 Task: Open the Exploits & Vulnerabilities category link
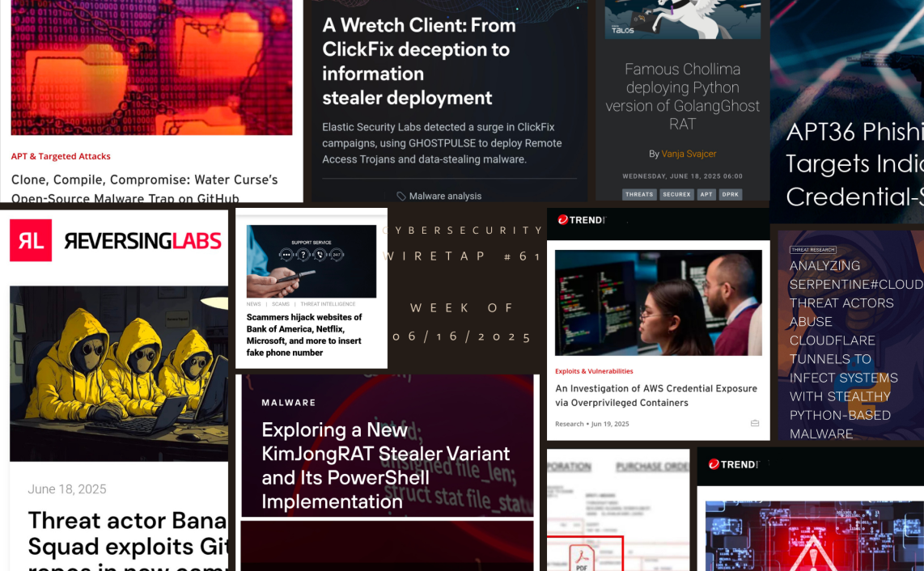tap(594, 371)
